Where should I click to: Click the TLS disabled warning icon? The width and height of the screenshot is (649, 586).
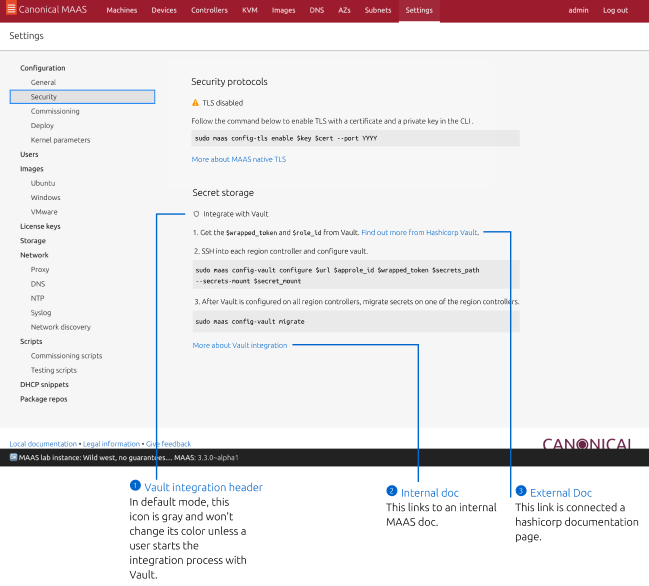196,103
